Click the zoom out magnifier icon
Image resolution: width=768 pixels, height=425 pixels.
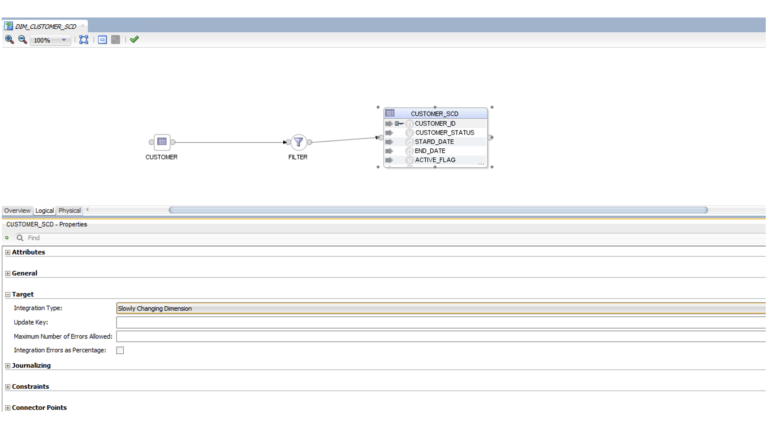coord(21,39)
